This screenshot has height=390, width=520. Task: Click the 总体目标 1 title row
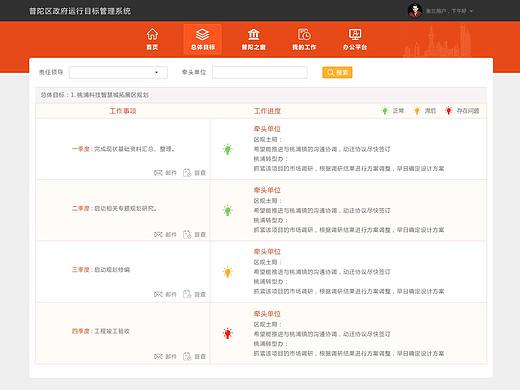point(261,95)
